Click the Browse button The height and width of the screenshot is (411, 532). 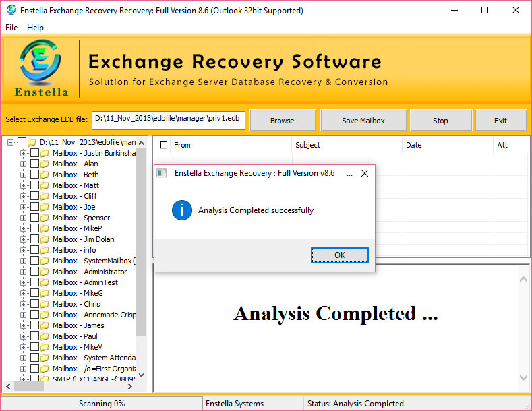tap(283, 121)
